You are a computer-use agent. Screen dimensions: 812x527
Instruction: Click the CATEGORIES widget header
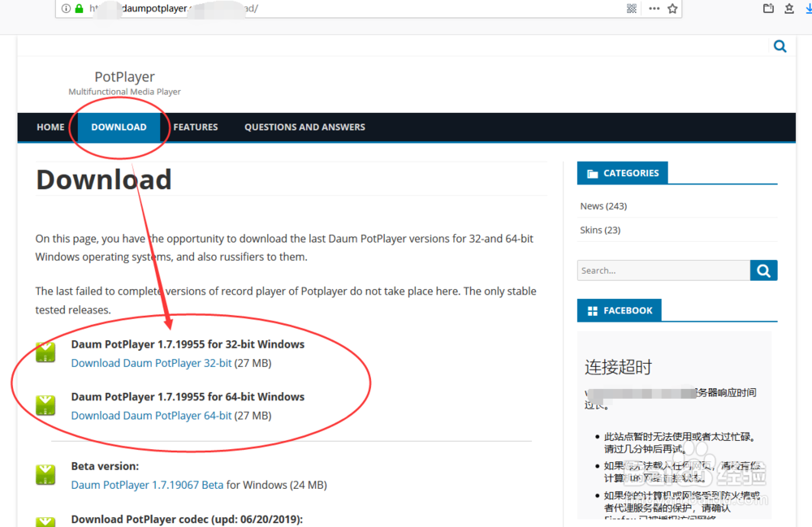623,173
